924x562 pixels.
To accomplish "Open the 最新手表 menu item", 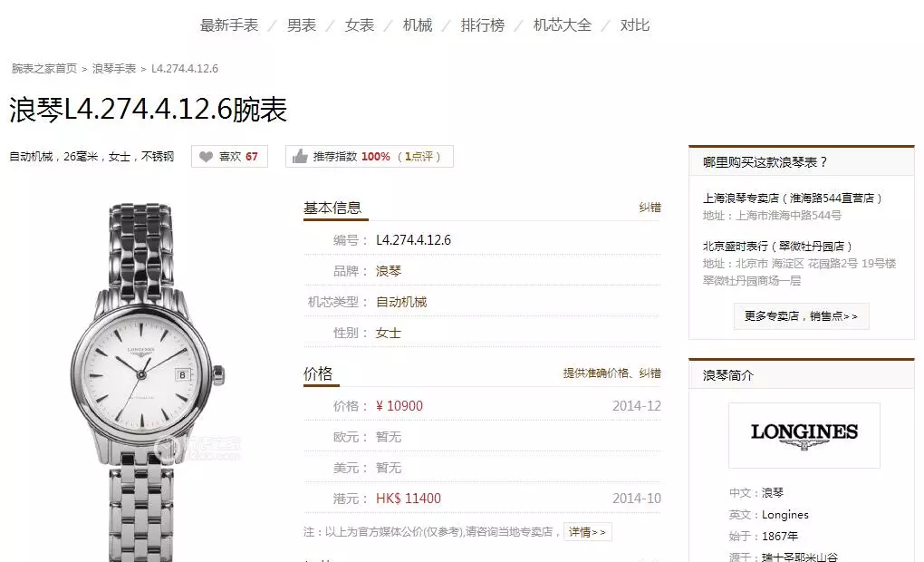I will click(229, 25).
